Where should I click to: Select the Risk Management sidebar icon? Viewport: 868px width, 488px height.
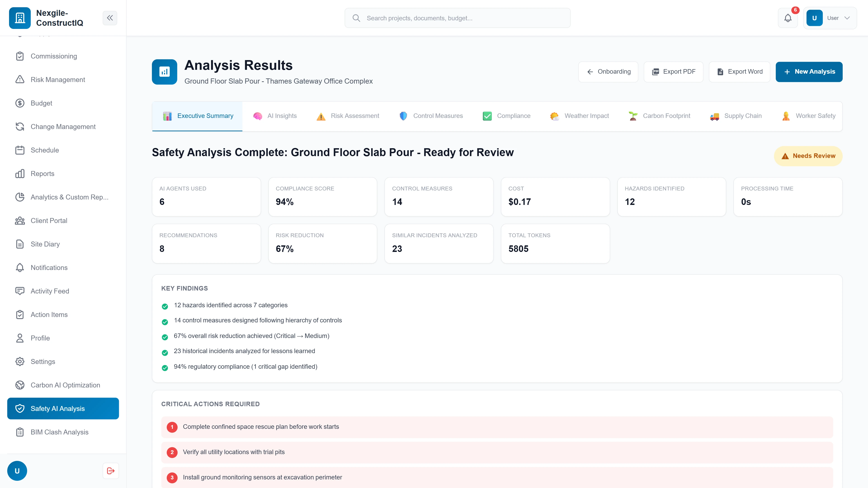(x=19, y=80)
